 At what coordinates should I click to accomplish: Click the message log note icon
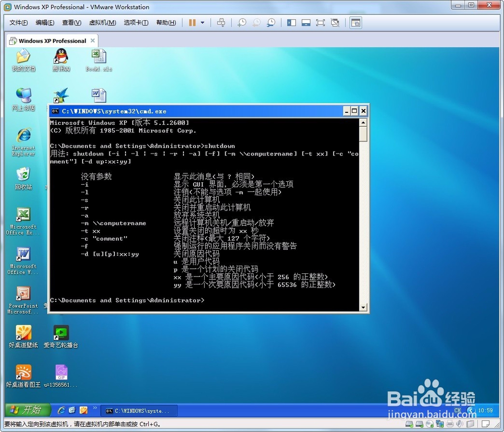point(486,424)
